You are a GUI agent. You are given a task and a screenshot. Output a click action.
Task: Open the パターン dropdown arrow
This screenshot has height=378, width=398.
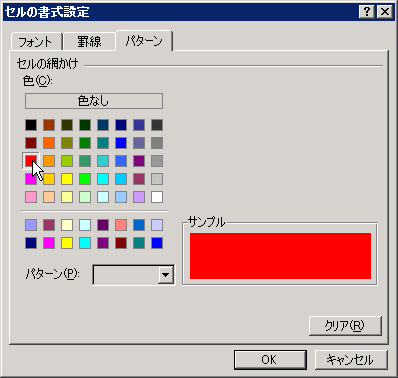click(x=166, y=275)
